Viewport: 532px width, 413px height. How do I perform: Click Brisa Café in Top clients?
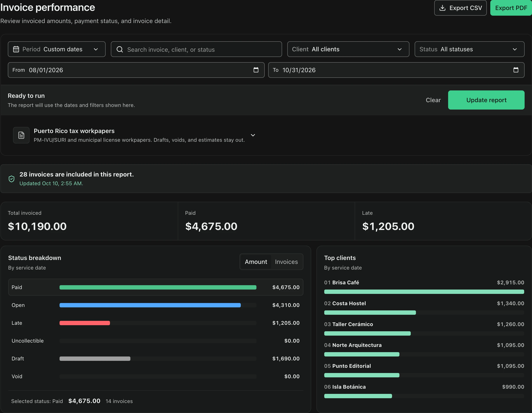tap(345, 283)
